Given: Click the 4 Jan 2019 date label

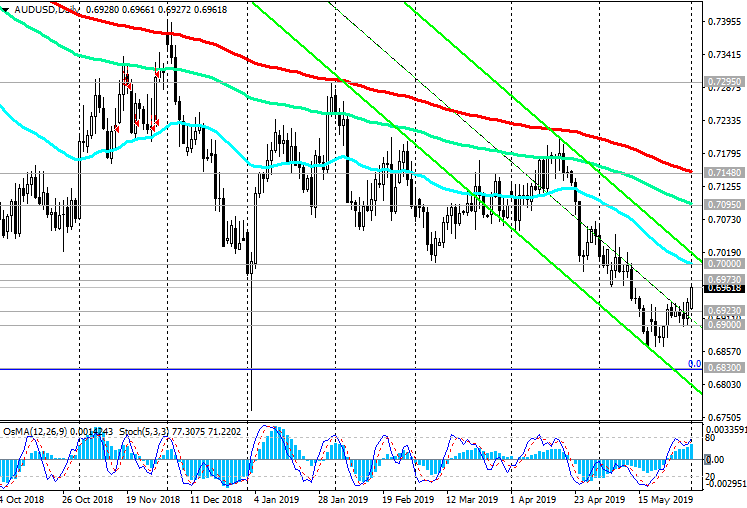Looking at the screenshot, I should [x=277, y=500].
